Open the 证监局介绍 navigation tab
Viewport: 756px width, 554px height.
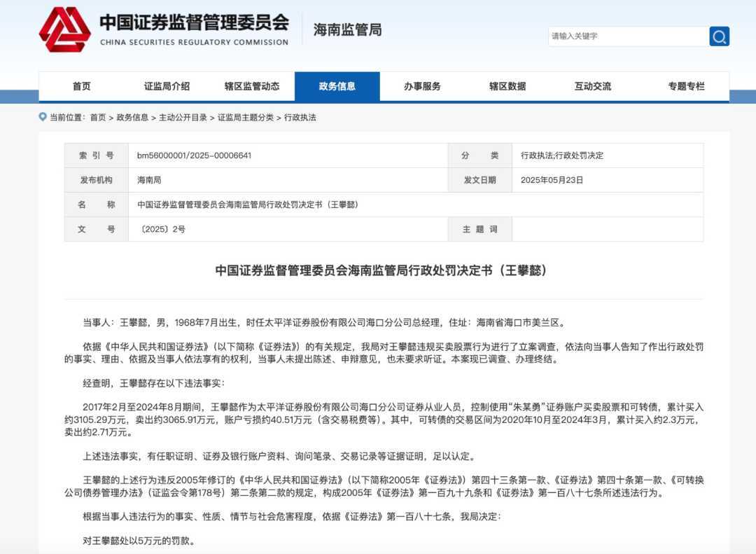(x=167, y=86)
